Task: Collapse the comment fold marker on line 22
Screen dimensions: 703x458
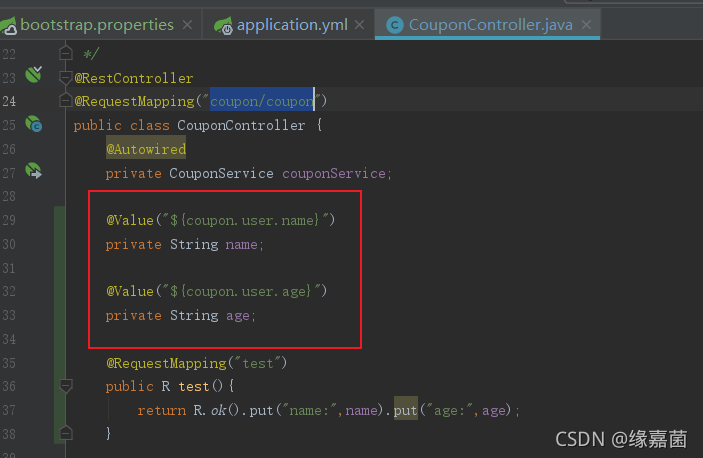Action: point(65,53)
